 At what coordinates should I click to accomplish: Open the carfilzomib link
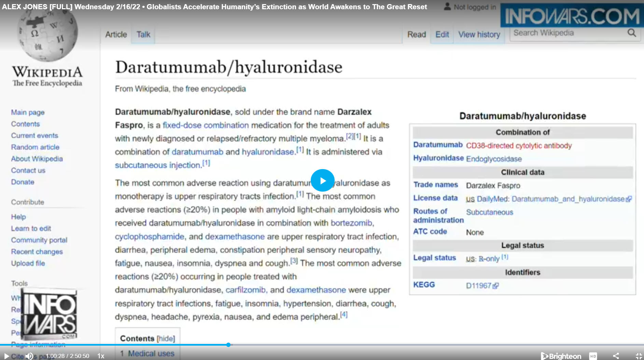click(246, 290)
